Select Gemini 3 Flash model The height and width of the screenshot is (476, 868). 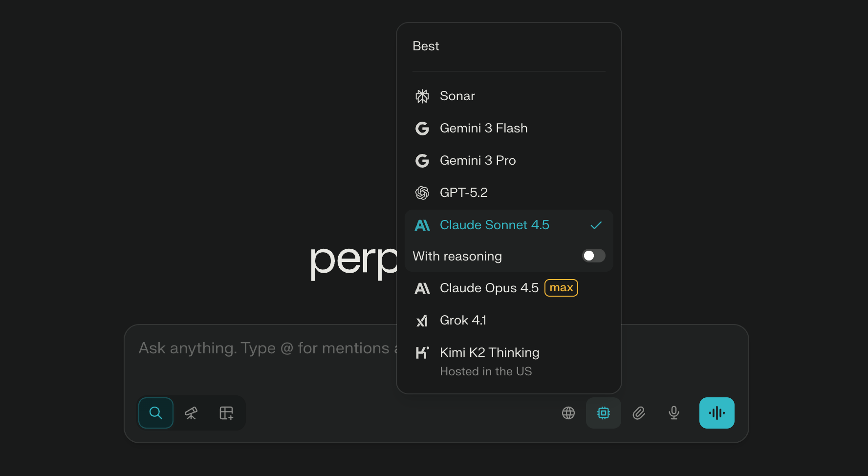483,128
